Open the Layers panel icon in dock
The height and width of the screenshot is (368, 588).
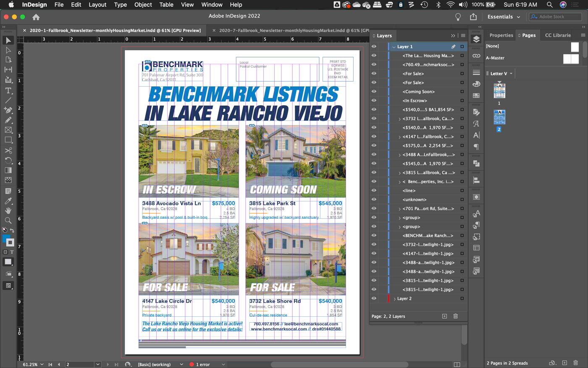(476, 40)
